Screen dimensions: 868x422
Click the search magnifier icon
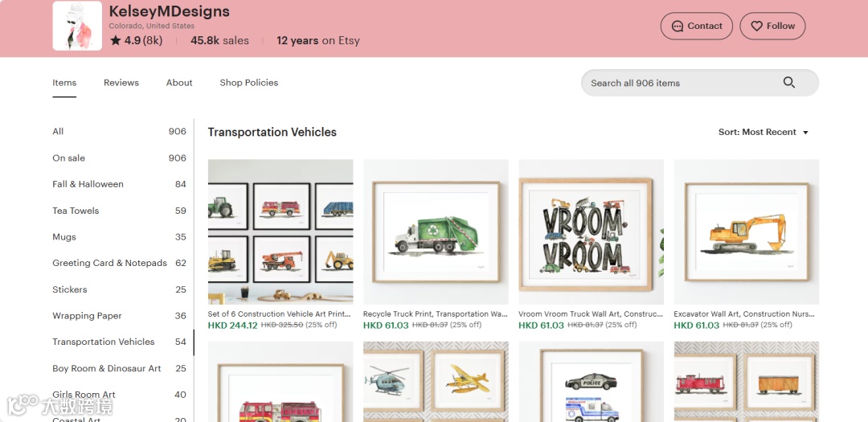(788, 82)
